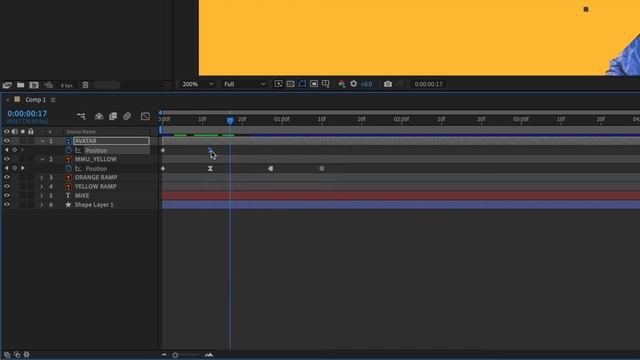640x360 pixels.
Task: Hide the AVATAR layer
Action: (7, 141)
